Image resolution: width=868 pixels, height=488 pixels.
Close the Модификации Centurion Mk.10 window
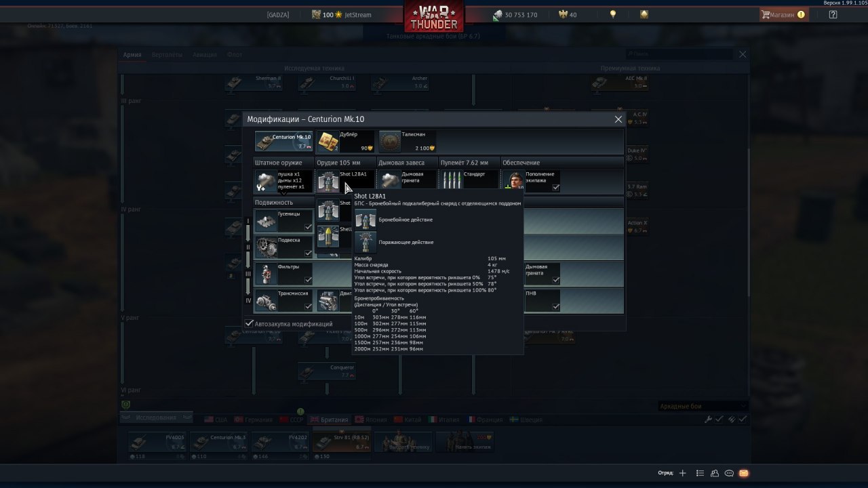point(618,119)
